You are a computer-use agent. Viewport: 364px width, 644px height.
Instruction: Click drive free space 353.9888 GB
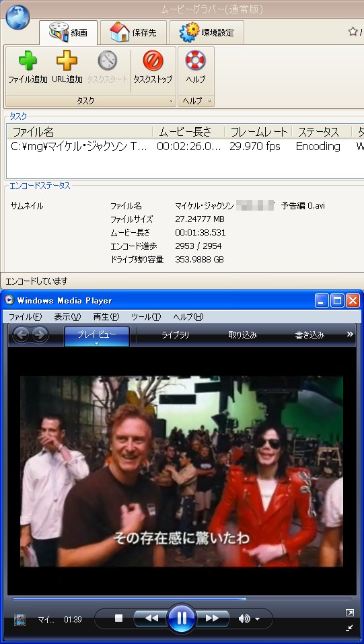[x=199, y=260]
